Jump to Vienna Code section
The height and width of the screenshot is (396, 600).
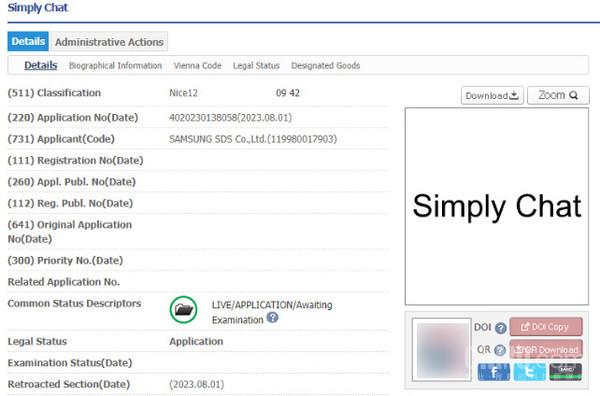click(x=197, y=66)
